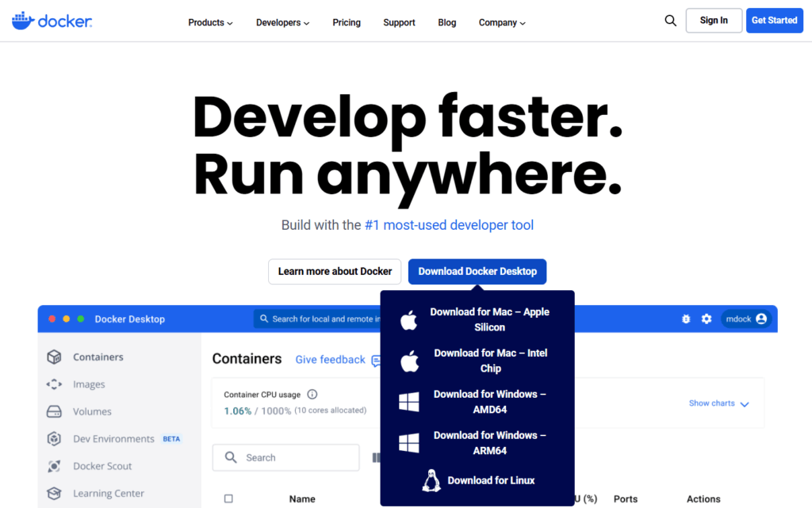Expand Show charts chevron
Screen dimensions: 812x508
click(x=745, y=404)
